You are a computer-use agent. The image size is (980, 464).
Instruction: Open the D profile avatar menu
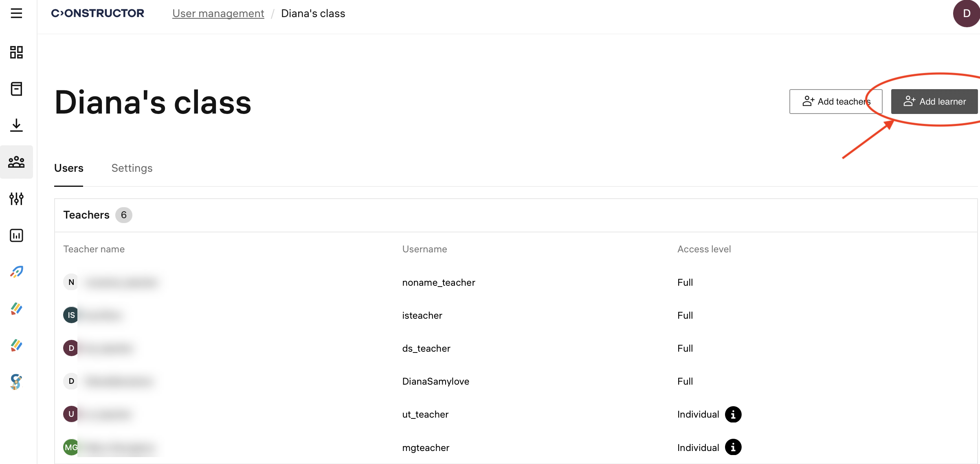966,13
